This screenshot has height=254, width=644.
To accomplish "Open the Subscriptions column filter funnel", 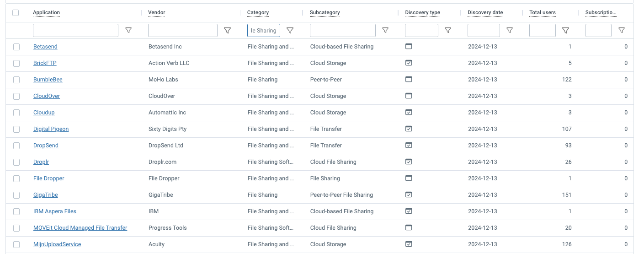I will coord(622,30).
